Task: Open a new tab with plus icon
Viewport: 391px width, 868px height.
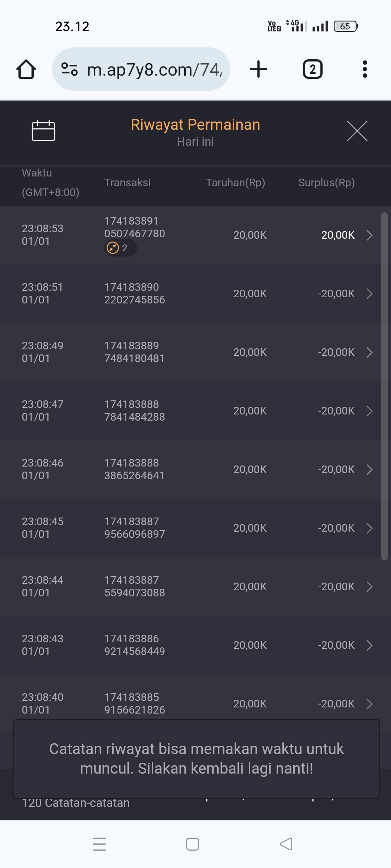Action: (258, 69)
